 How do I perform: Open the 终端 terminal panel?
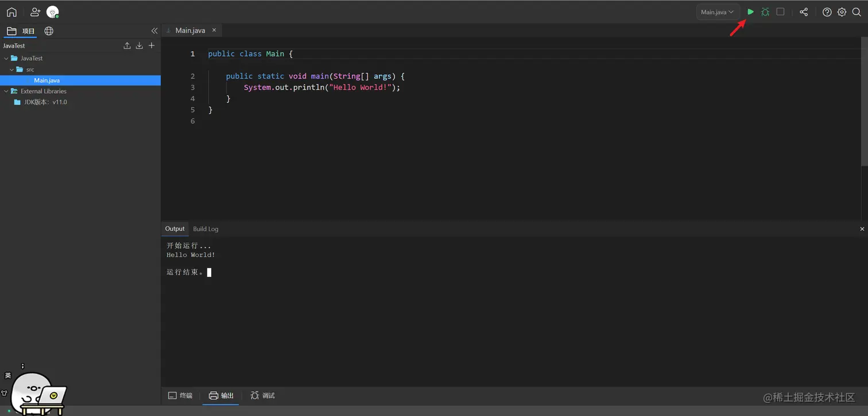point(180,395)
